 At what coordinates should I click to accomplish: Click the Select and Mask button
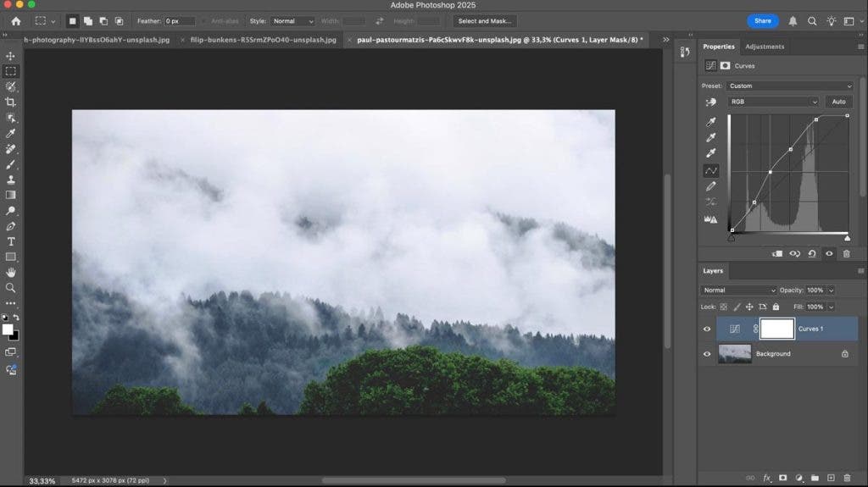point(484,21)
